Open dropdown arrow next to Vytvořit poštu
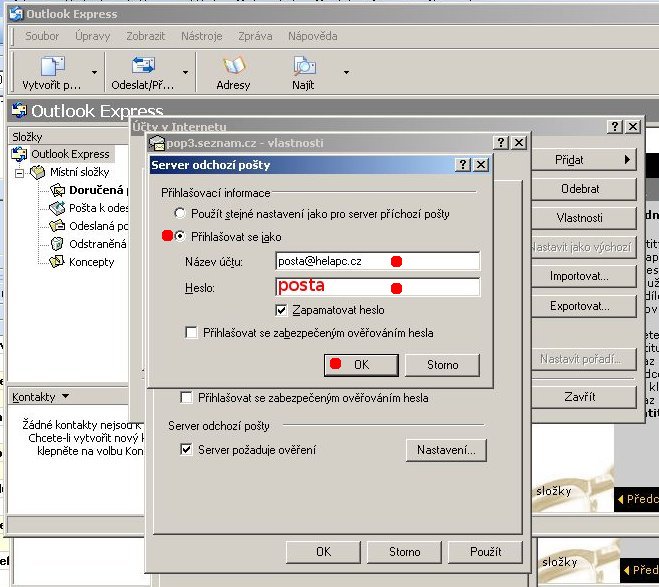The height and width of the screenshot is (587, 659). (x=94, y=72)
